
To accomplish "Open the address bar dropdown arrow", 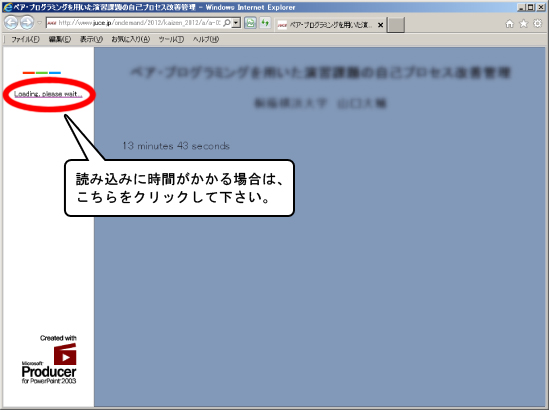I will pos(236,23).
